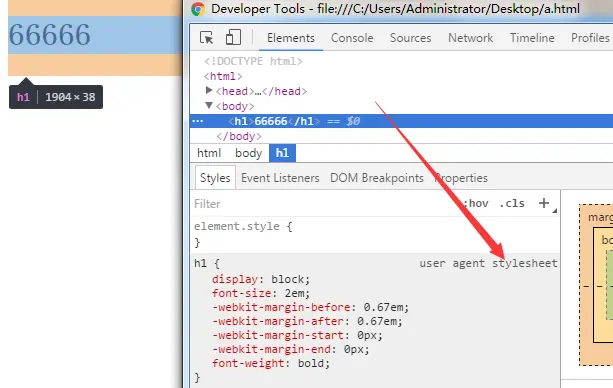This screenshot has width=613, height=388.
Task: Toggle the :hov element state button
Action: coord(476,203)
